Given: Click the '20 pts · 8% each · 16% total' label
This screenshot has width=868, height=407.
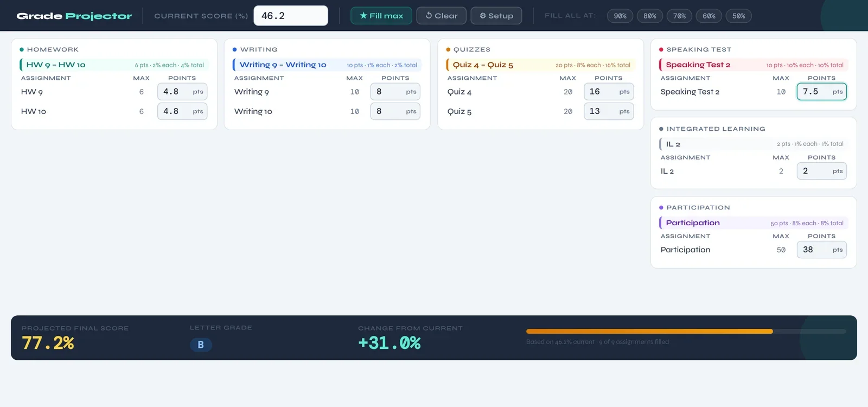Looking at the screenshot, I should tap(593, 65).
